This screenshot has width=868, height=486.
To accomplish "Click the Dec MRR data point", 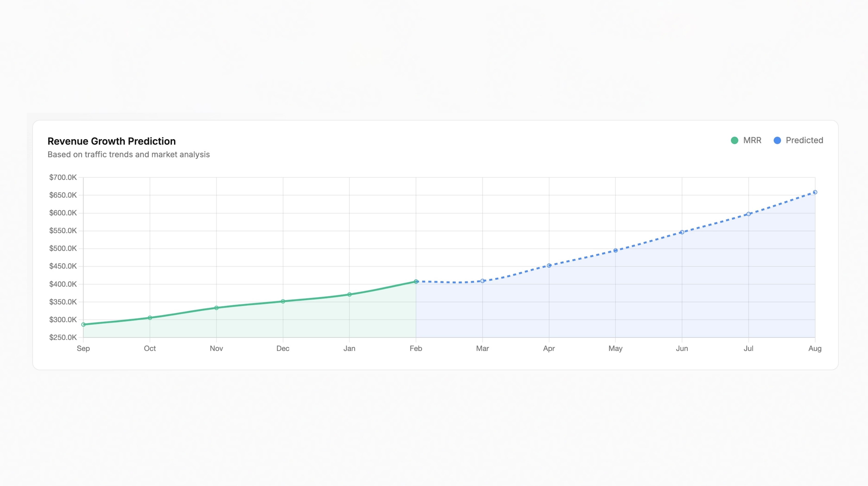I will click(283, 301).
